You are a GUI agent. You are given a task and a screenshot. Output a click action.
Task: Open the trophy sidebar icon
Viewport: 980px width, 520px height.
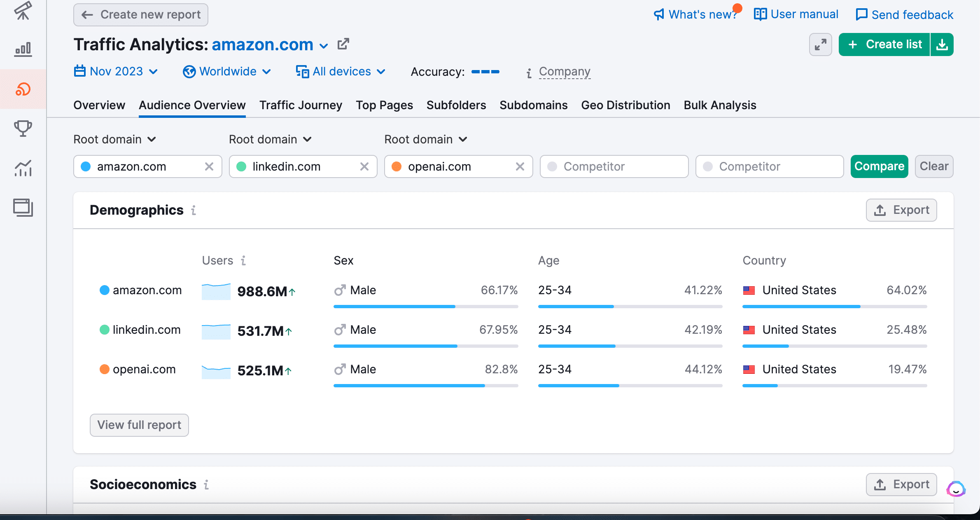point(23,129)
